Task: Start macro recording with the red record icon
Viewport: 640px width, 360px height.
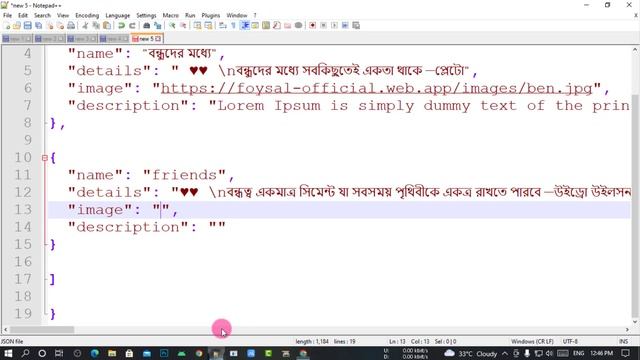Action: [312, 26]
